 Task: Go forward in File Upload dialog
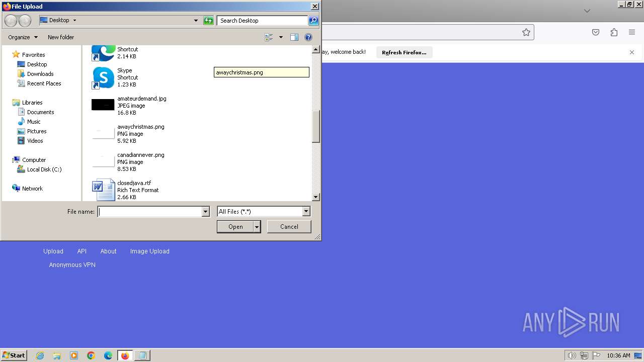tap(25, 21)
